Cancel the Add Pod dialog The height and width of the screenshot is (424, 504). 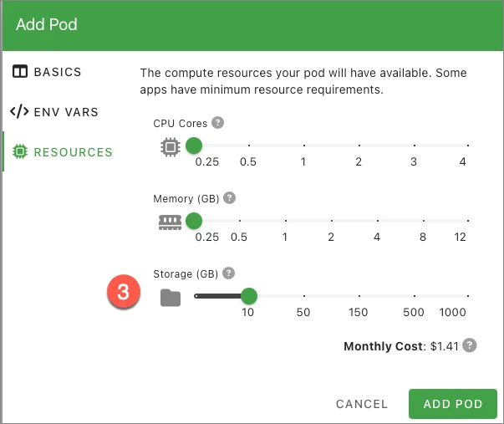point(362,404)
